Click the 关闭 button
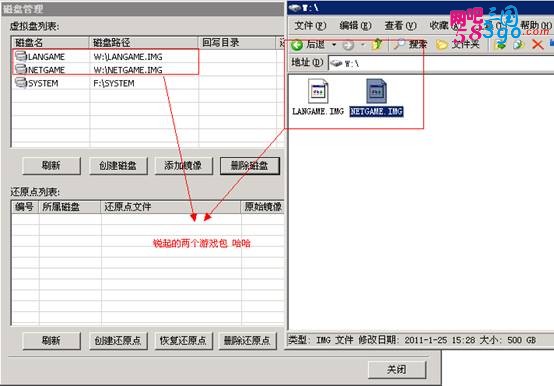554x386 pixels. tap(397, 369)
